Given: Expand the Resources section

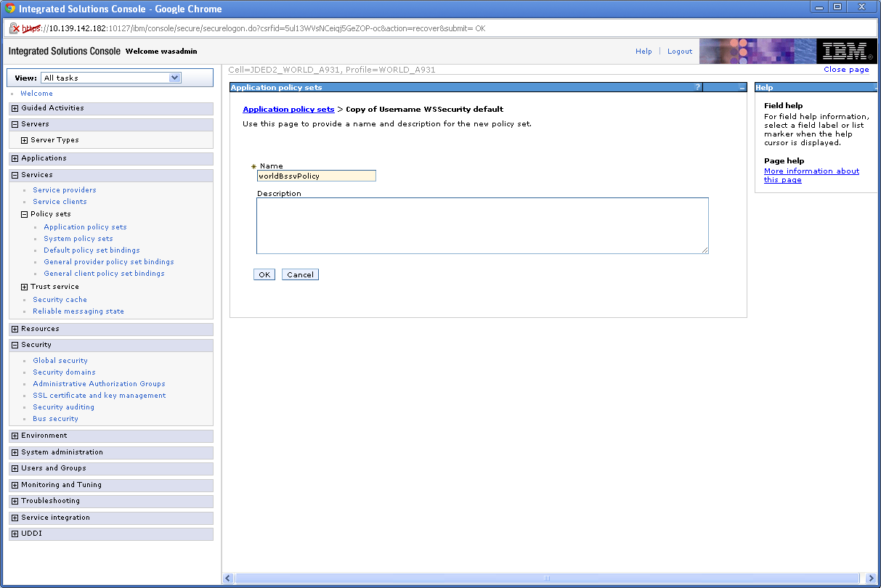Looking at the screenshot, I should tap(15, 329).
